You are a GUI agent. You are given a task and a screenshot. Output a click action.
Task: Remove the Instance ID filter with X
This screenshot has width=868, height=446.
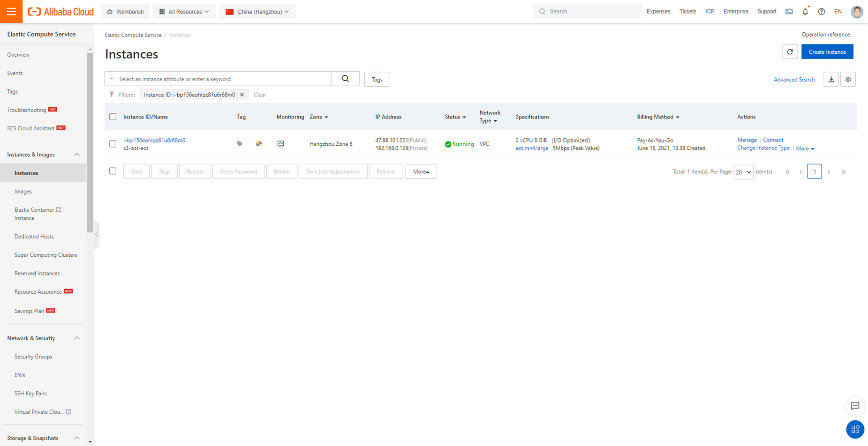(x=242, y=95)
